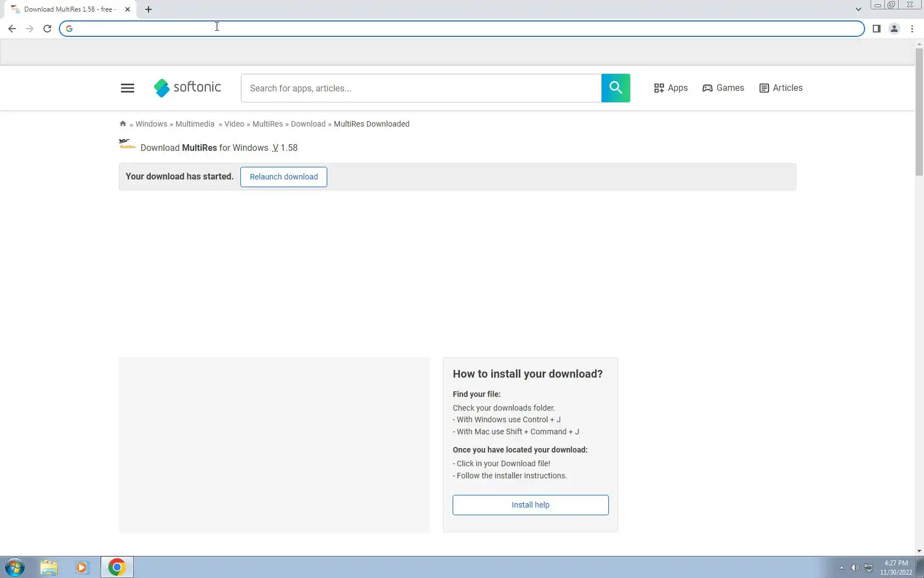The image size is (924, 578).
Task: Click the Softonic search field
Action: click(x=421, y=88)
